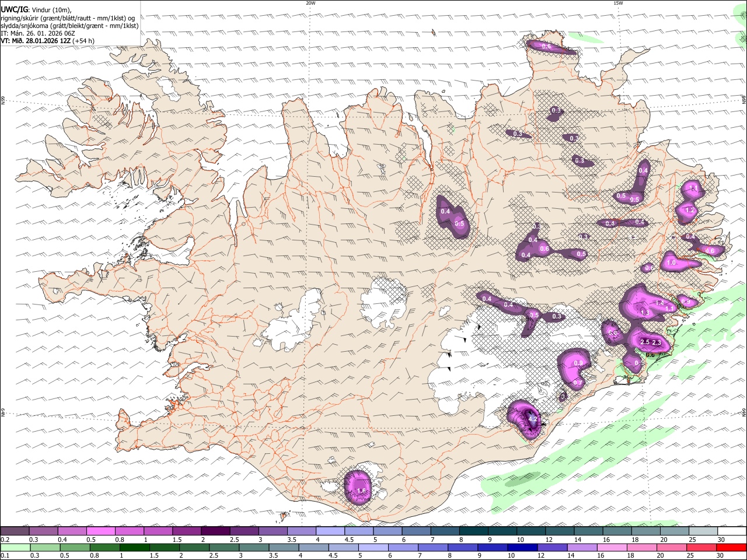747x560 pixels.
Task: Click the bright magenta 0.5 legend swatch
Action: pos(100,531)
